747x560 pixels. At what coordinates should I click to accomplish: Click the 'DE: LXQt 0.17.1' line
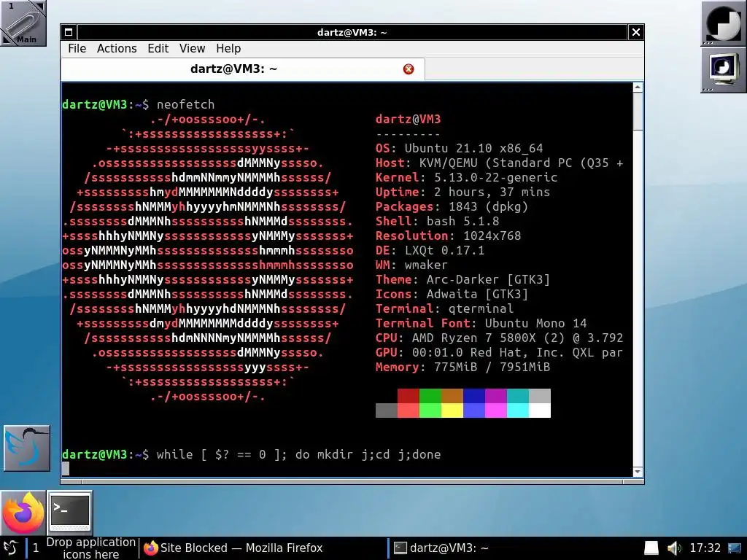click(430, 251)
